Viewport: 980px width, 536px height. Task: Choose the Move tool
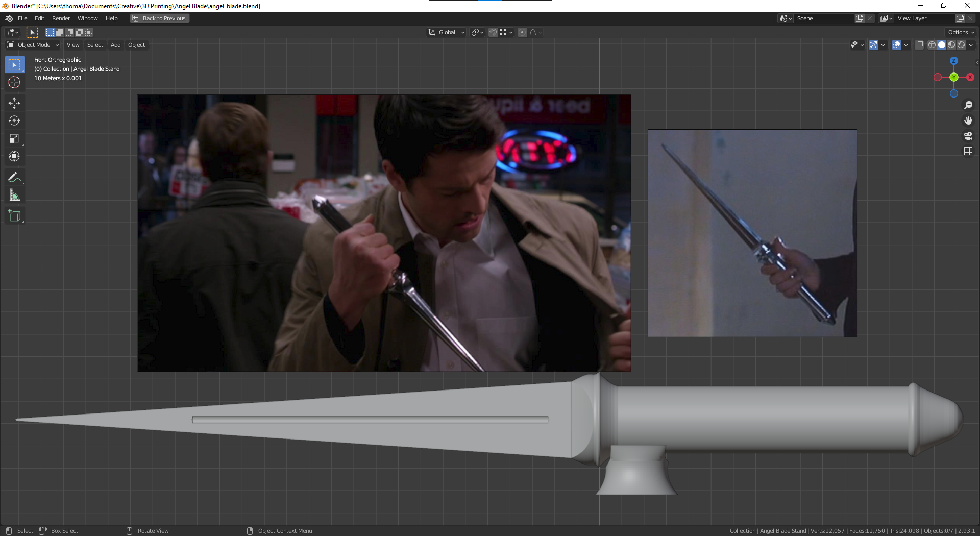(14, 103)
